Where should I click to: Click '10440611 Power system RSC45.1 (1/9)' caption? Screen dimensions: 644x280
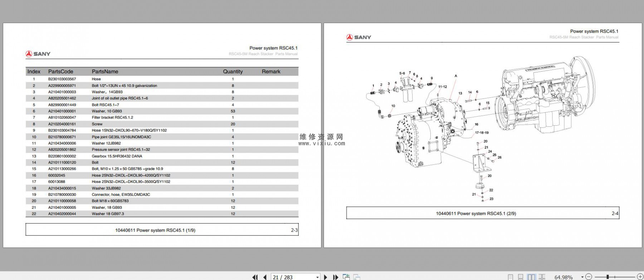[155, 230]
